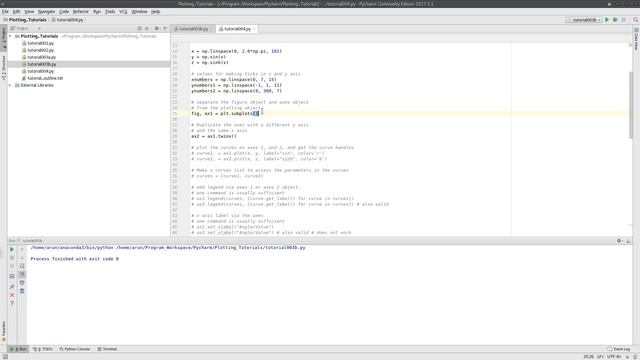Open the Navigate menu
The height and width of the screenshot is (360, 640).
pyautogui.click(x=46, y=12)
